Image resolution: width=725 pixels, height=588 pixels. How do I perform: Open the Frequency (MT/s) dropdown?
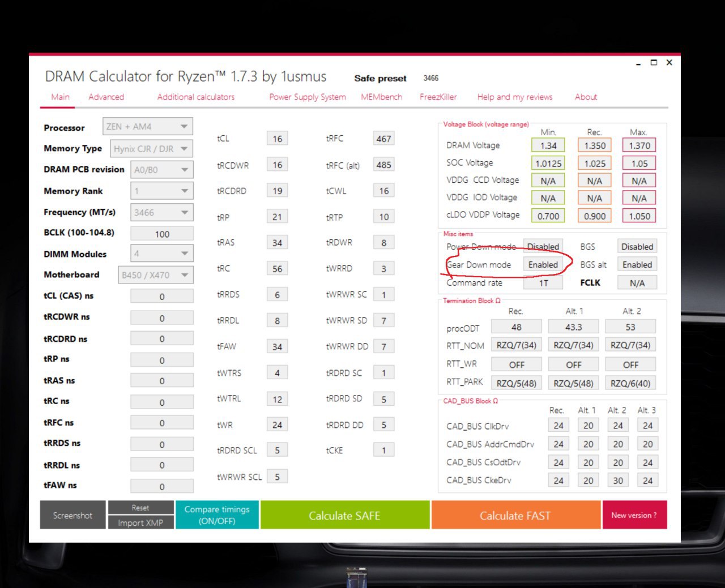(x=161, y=212)
